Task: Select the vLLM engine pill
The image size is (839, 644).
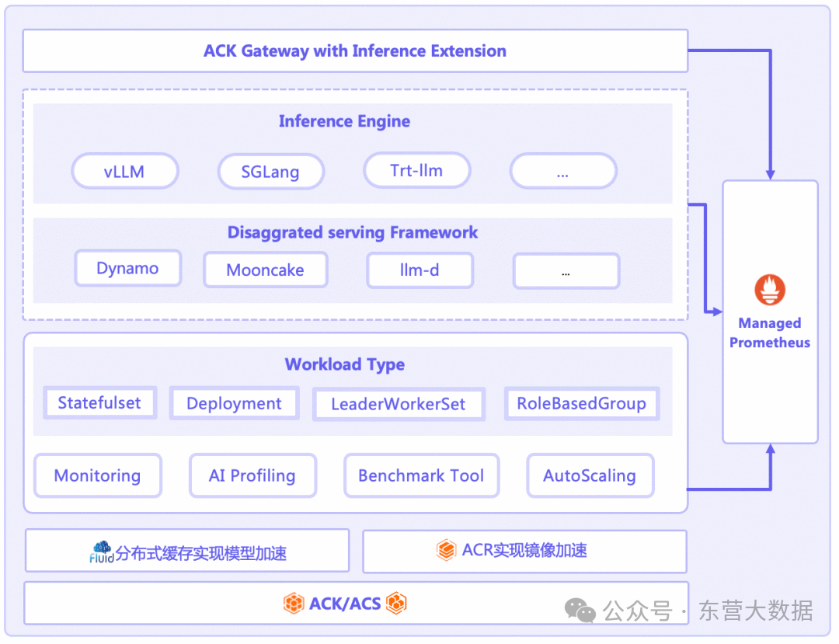Action: tap(125, 171)
